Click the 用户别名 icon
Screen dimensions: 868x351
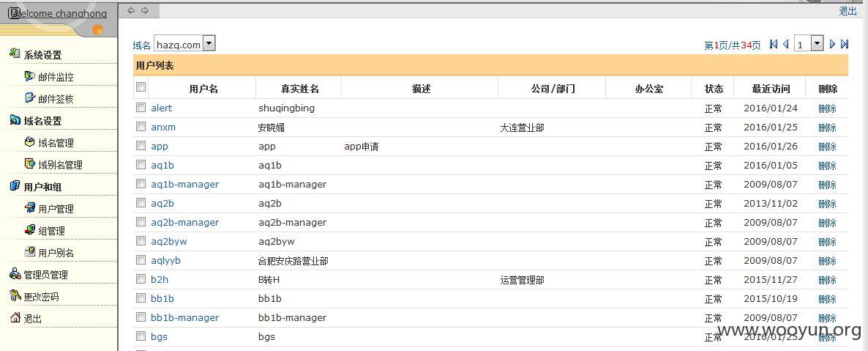click(30, 252)
